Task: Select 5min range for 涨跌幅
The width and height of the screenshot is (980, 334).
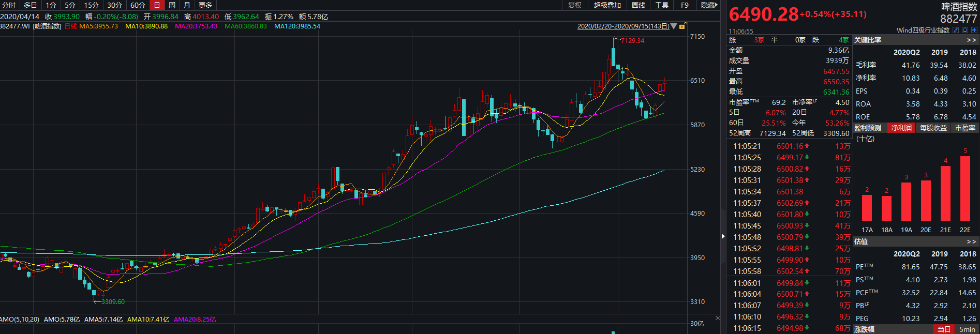Action: [967, 329]
